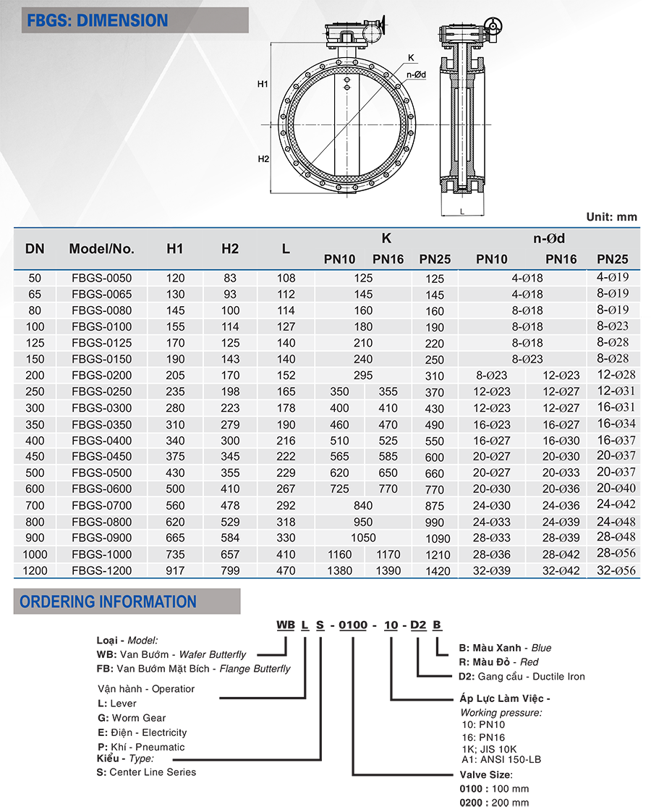The image size is (651, 812).
Task: Click the K column group header
Action: click(x=386, y=238)
